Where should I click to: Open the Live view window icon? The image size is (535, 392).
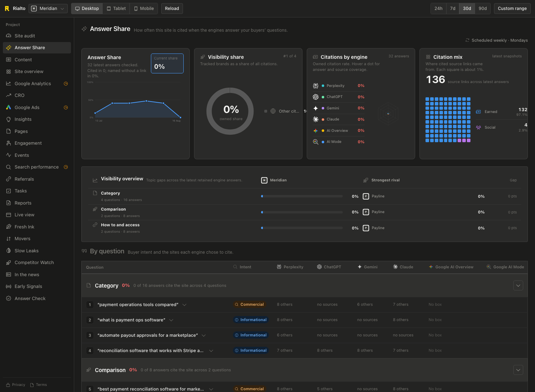pos(9,215)
